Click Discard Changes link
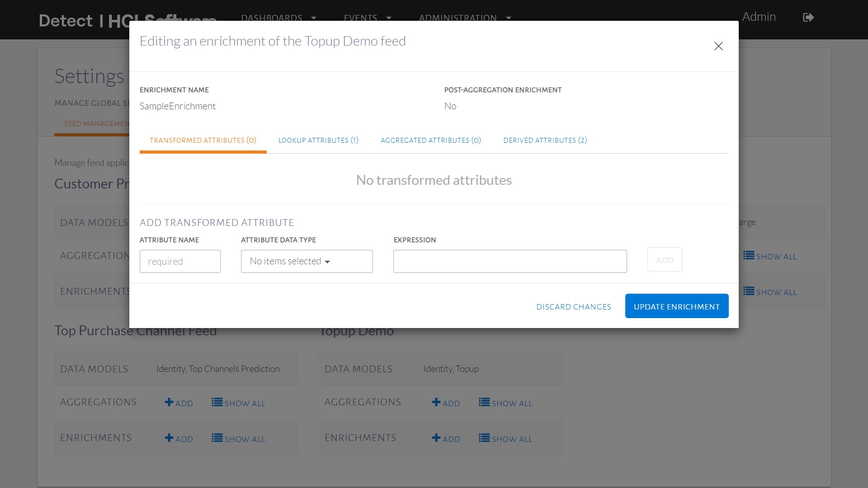 573,307
